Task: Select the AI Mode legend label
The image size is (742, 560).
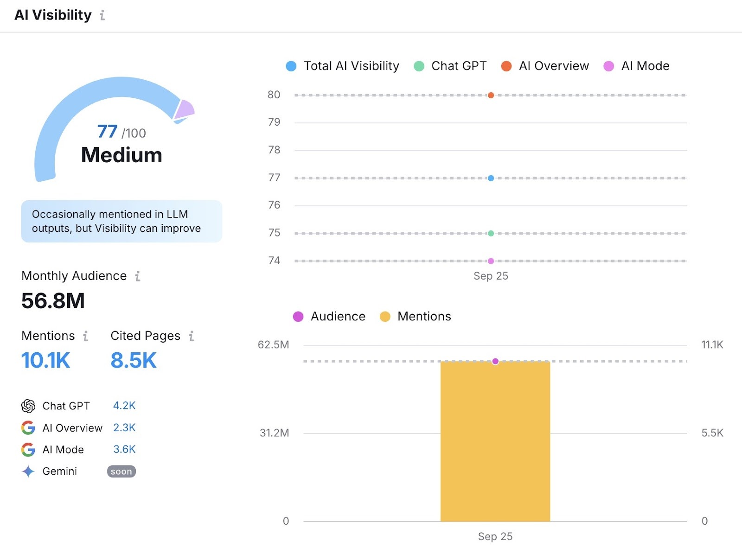Action: 645,66
